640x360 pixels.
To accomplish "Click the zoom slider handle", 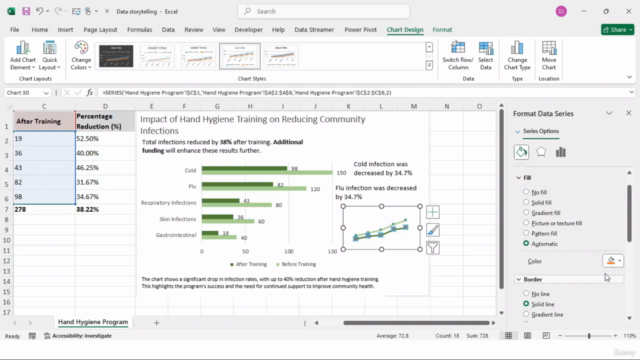I will tap(589, 336).
